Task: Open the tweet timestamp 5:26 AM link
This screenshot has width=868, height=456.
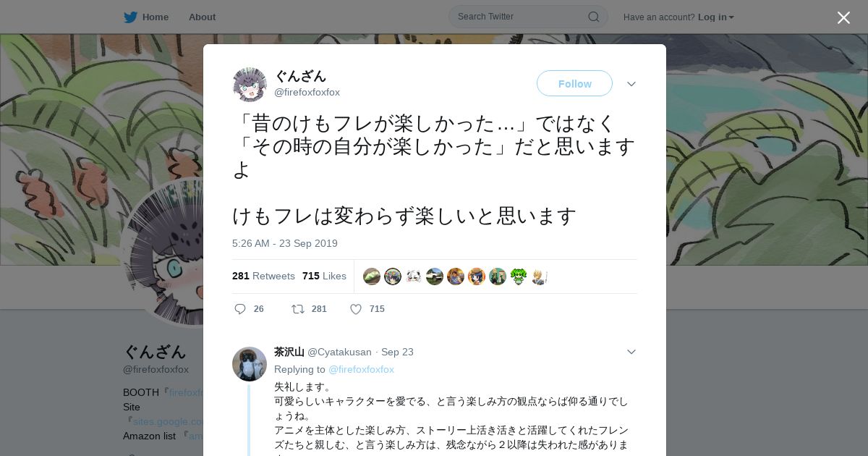Action: click(285, 243)
